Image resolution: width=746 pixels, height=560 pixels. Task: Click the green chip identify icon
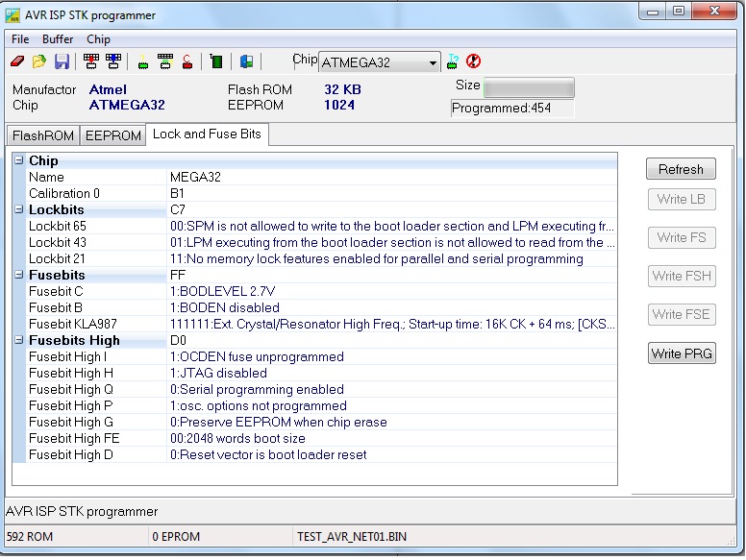coord(142,62)
